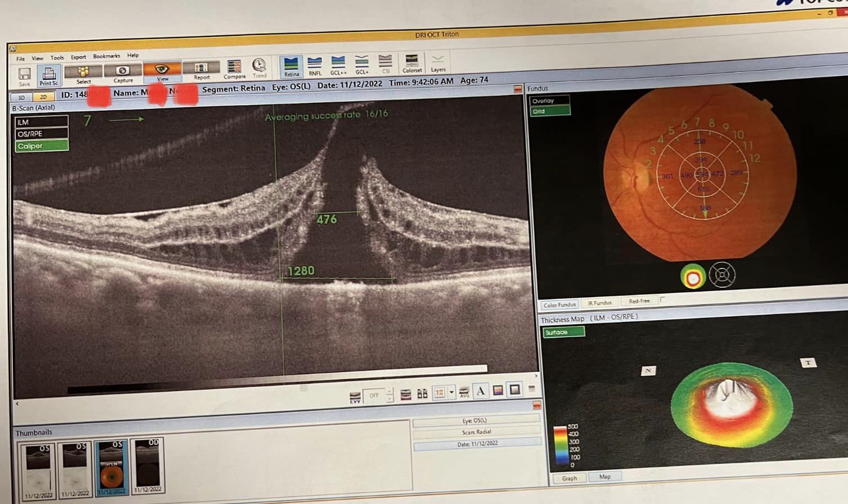Switch to RNFL segmentation layer
This screenshot has width=848, height=504.
tap(314, 65)
